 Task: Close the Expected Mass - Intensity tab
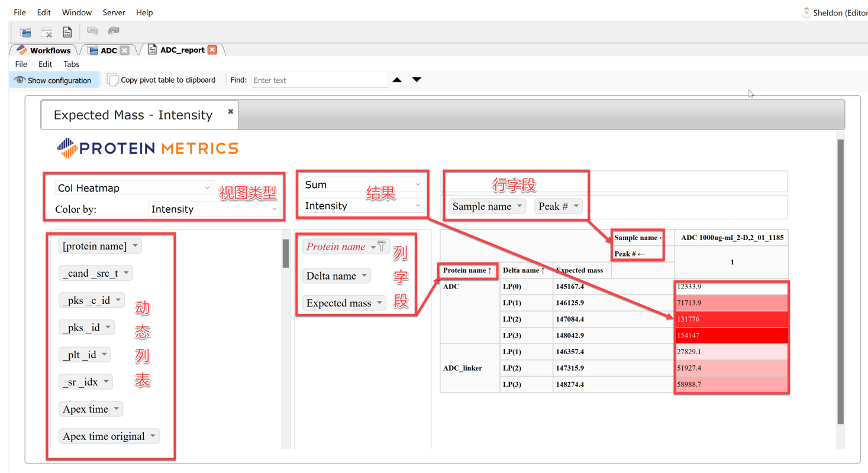click(231, 111)
